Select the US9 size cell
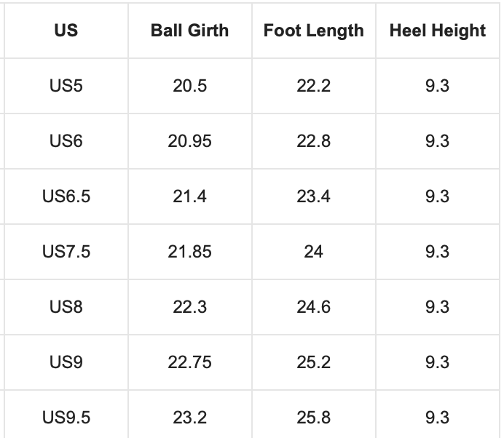Viewport: 504px width, 438px height. click(x=66, y=362)
